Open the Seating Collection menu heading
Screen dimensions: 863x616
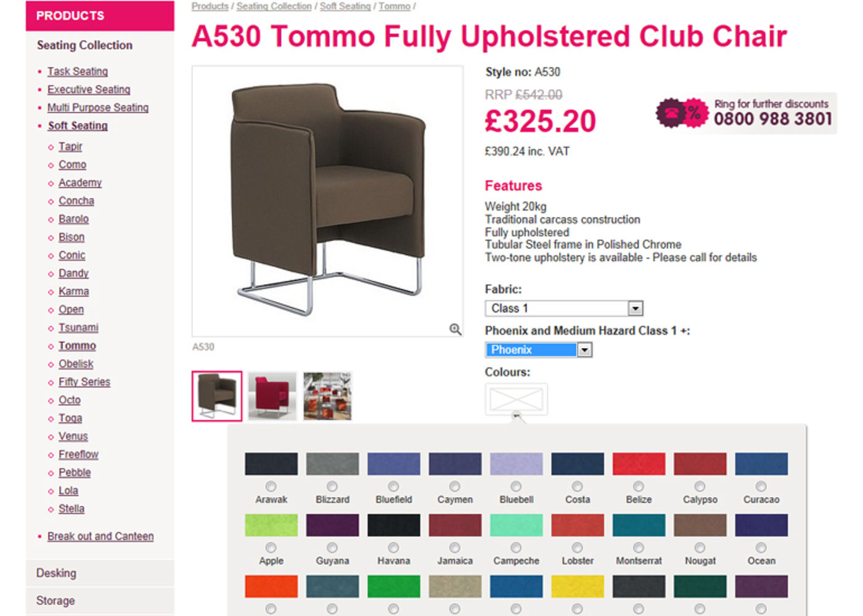[84, 45]
